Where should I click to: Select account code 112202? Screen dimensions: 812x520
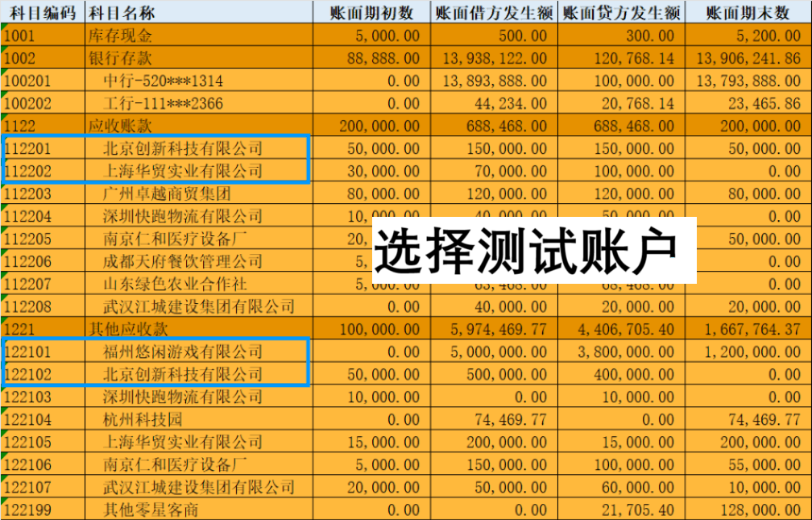tap(43, 171)
